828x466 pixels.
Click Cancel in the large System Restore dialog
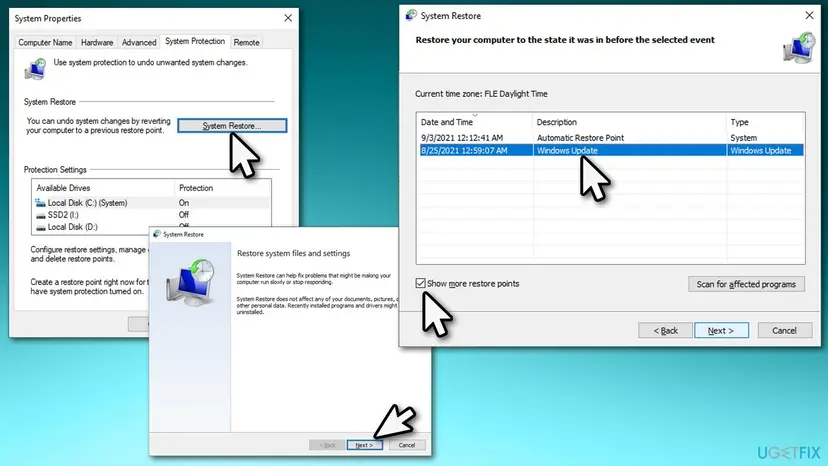pos(784,330)
